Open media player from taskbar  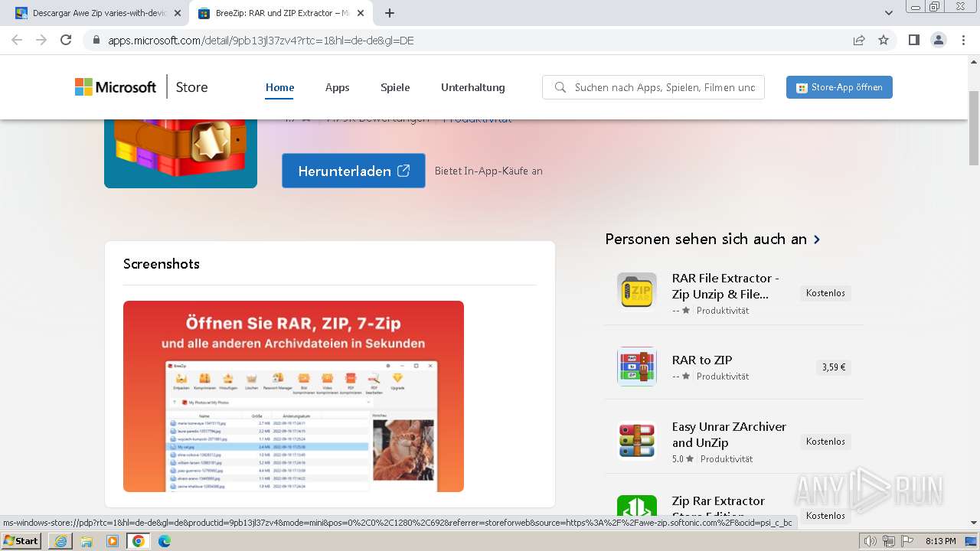point(113,541)
